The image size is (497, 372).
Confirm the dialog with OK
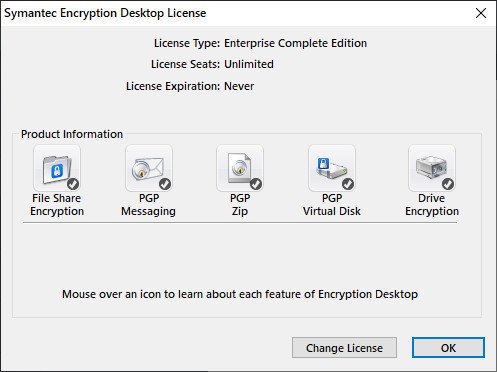448,348
